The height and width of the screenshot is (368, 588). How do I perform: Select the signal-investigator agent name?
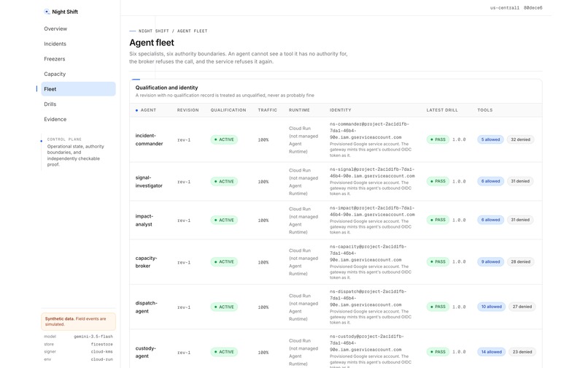[x=149, y=181]
